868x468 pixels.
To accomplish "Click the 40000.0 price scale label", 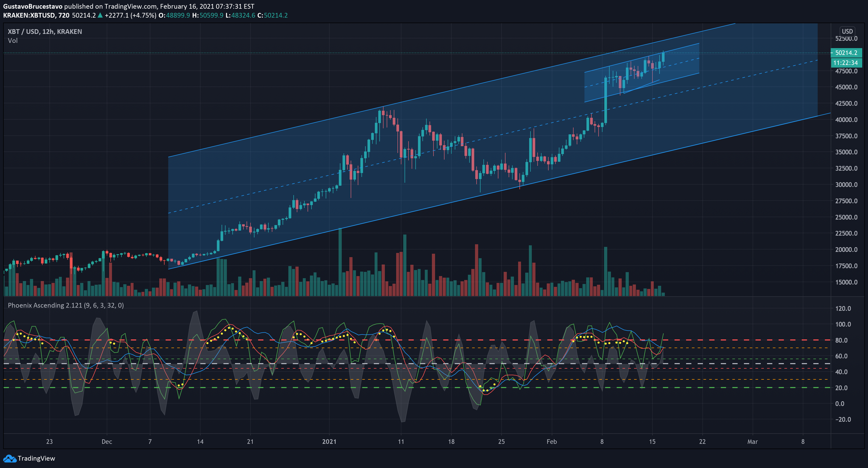I will point(846,120).
